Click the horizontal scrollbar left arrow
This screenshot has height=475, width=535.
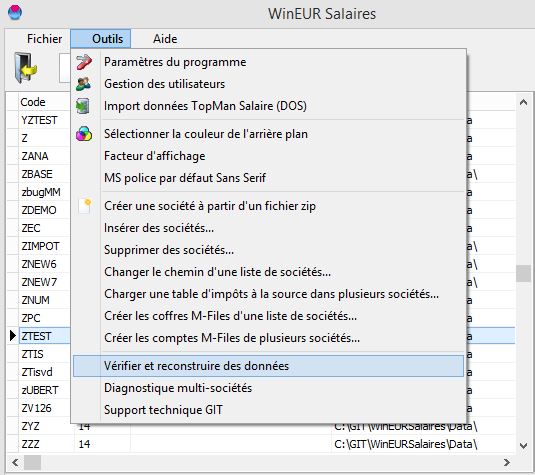[15, 462]
